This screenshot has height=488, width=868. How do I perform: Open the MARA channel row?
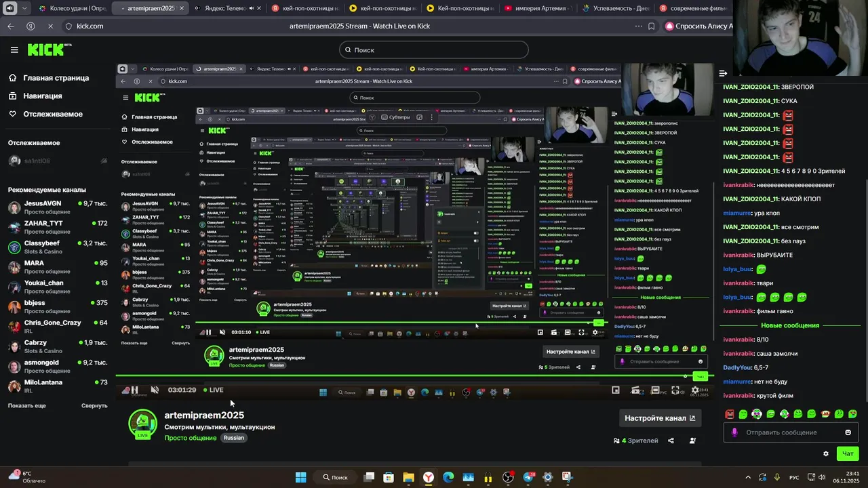[x=58, y=267]
